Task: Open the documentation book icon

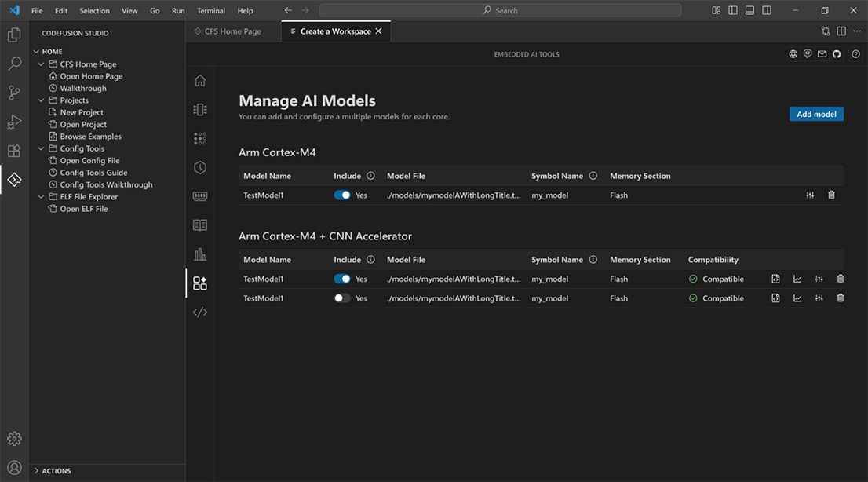Action: (x=199, y=225)
